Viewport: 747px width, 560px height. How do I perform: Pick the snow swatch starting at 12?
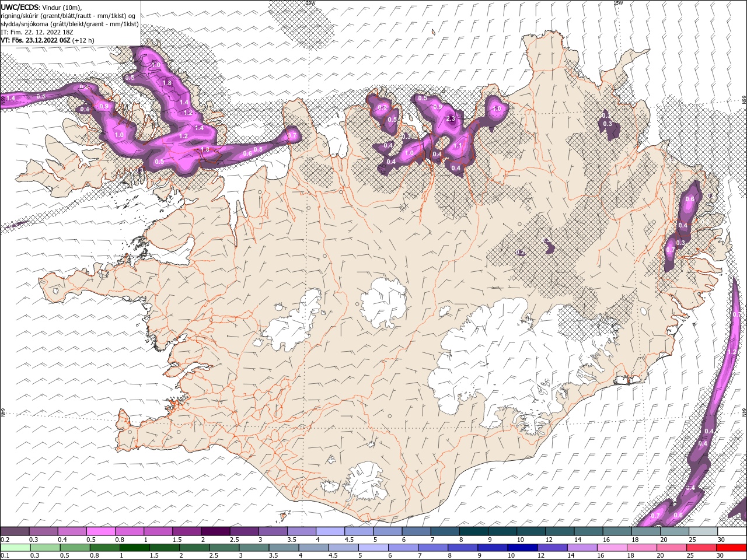(x=560, y=531)
